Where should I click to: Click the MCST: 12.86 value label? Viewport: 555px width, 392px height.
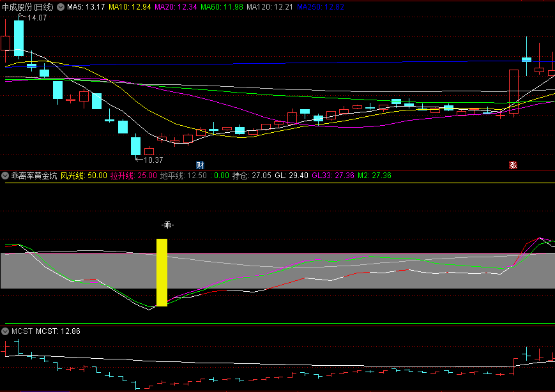[x=58, y=331]
